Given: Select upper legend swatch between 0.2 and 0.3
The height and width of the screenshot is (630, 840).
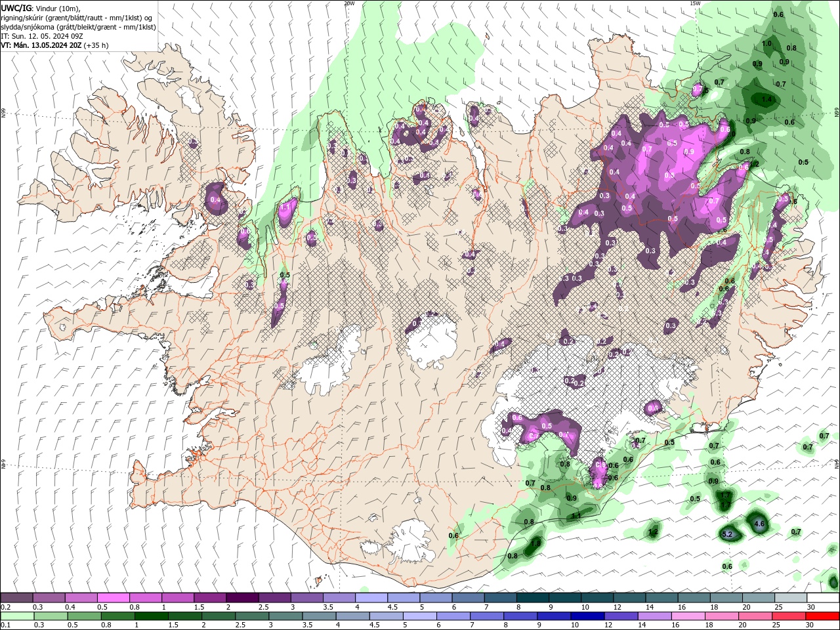Looking at the screenshot, I should (x=16, y=598).
